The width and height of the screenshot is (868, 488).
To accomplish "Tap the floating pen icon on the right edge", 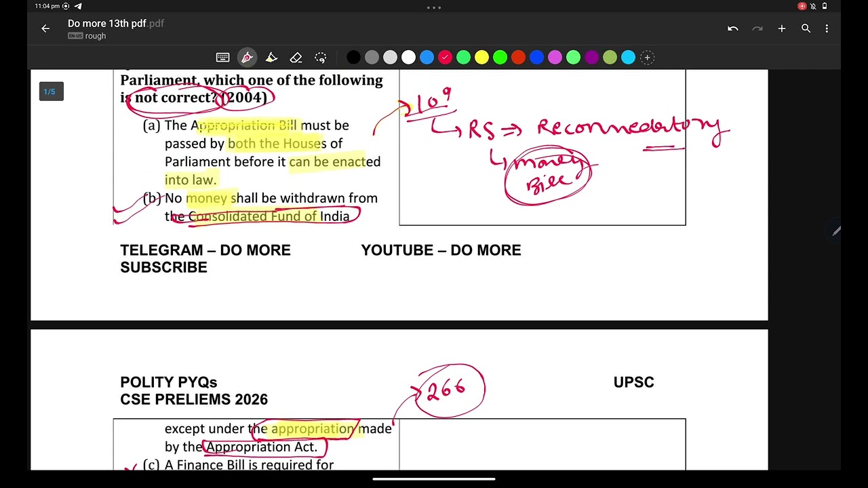I will [837, 231].
